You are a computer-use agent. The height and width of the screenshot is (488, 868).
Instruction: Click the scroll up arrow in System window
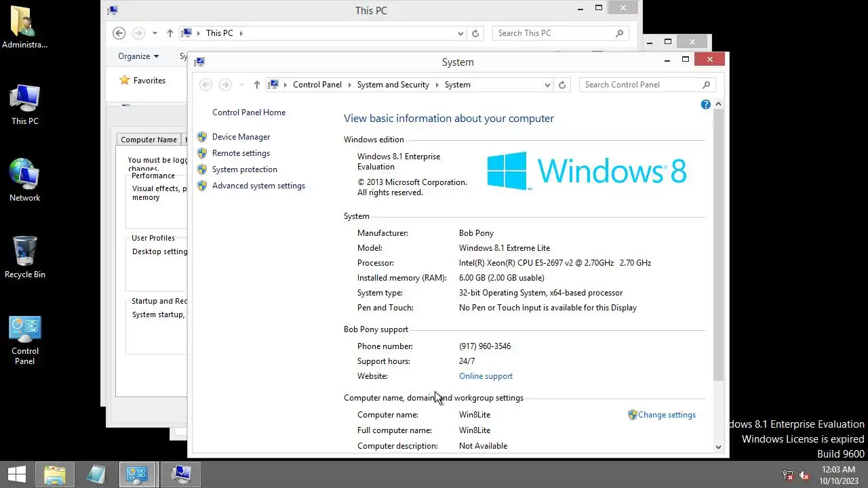[x=719, y=104]
